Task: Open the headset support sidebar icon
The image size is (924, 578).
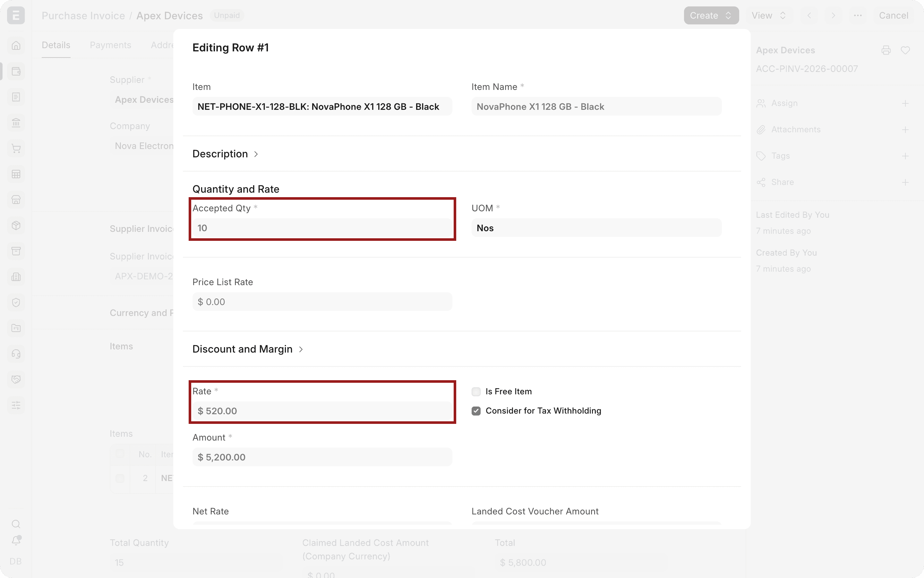Action: coord(16,354)
